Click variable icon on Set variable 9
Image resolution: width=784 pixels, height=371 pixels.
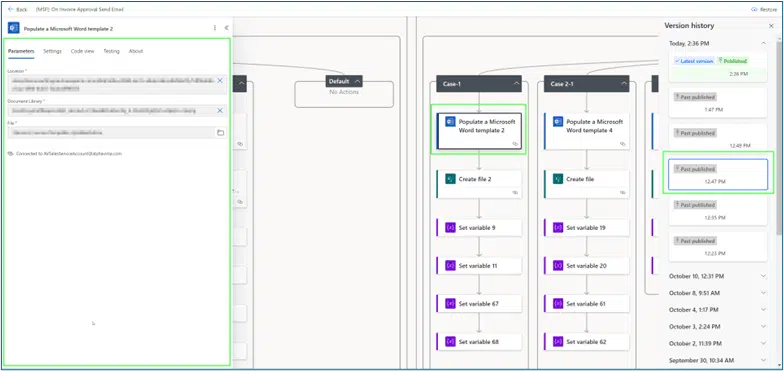click(450, 228)
